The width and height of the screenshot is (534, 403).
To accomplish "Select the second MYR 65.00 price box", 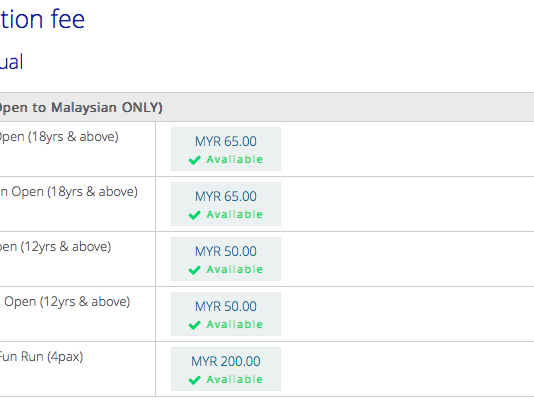I will tap(226, 204).
